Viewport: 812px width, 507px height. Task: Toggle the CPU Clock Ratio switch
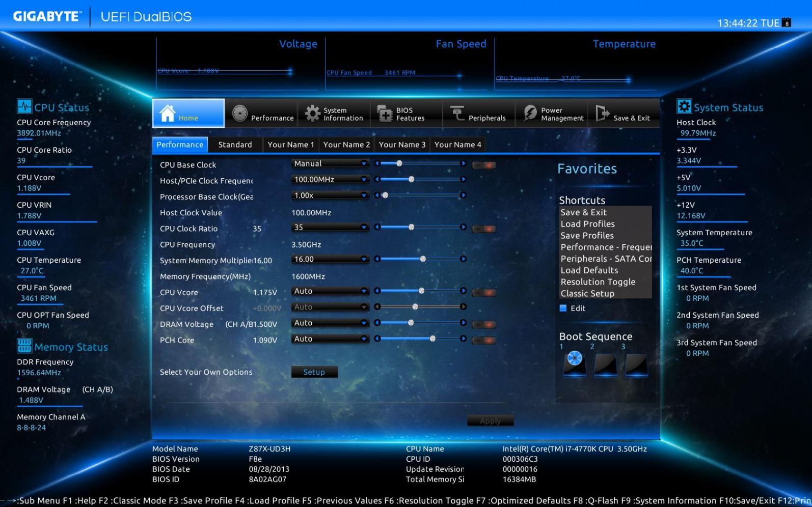point(484,229)
